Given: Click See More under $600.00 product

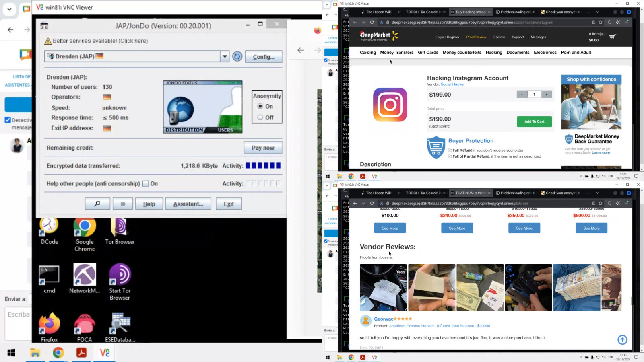Looking at the screenshot, I should [591, 228].
